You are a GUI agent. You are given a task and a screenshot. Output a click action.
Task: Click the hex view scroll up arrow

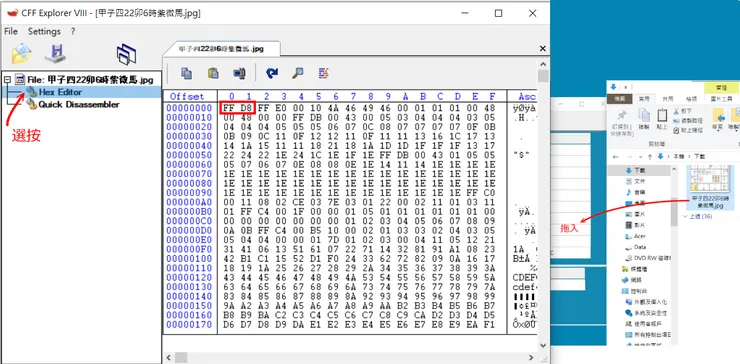tap(543, 64)
